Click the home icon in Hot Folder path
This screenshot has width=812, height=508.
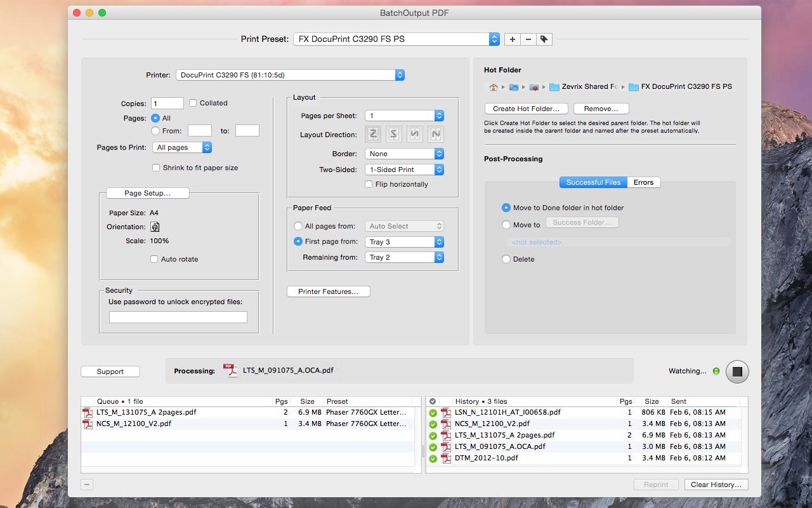[493, 87]
